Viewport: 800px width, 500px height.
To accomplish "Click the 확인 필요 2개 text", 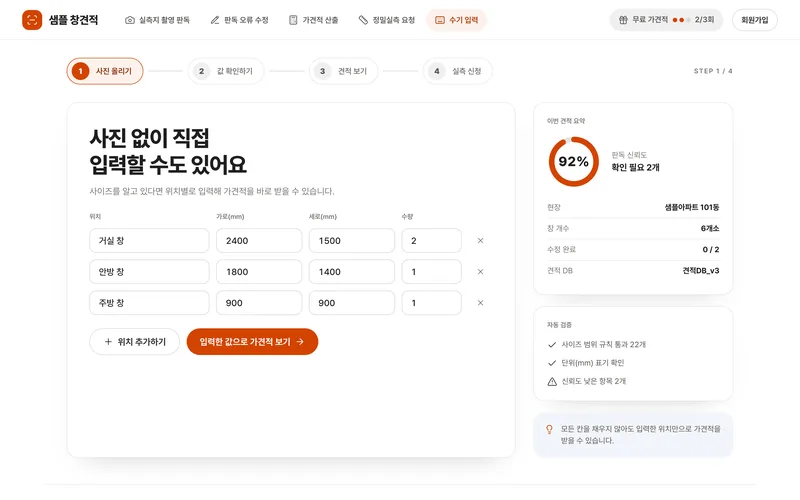I will click(x=635, y=167).
